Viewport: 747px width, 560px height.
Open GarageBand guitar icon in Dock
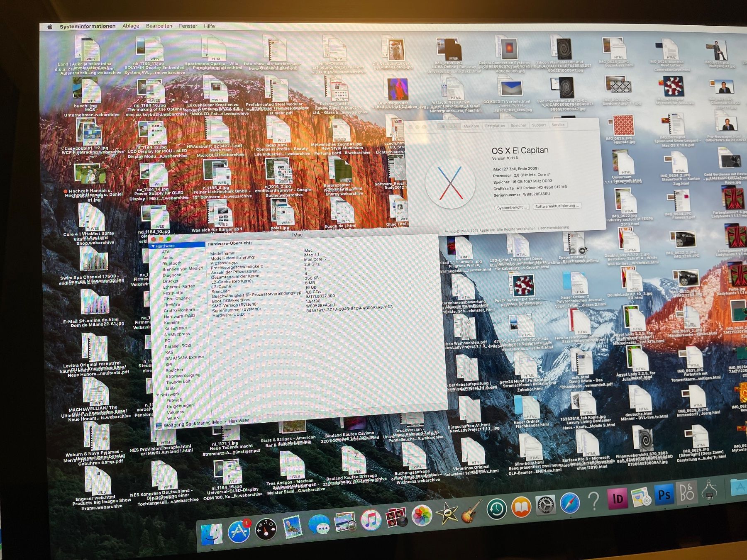(x=472, y=511)
